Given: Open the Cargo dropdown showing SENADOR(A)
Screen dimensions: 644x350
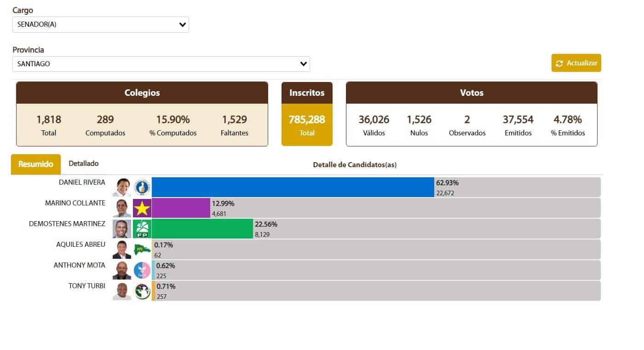Looking at the screenshot, I should [x=100, y=25].
